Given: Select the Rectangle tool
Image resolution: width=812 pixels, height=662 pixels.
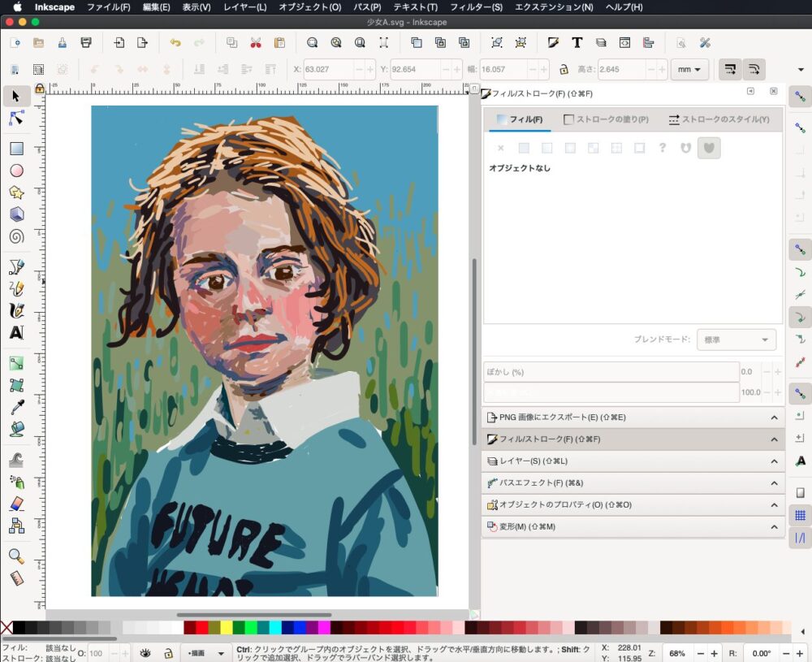Looking at the screenshot, I should 16,149.
